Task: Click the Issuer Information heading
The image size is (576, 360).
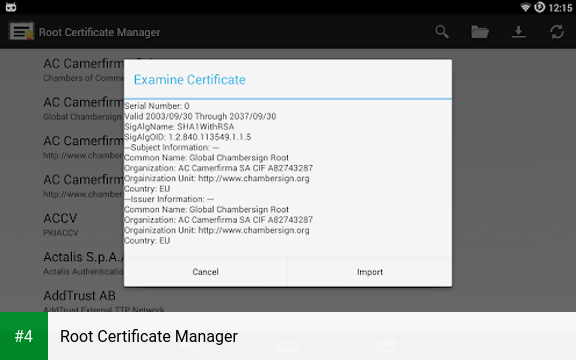Action: coord(169,199)
